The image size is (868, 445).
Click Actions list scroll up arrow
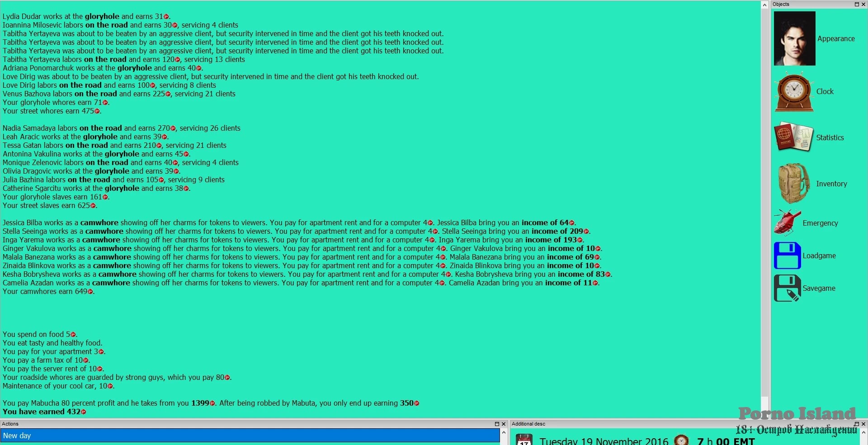pos(504,432)
